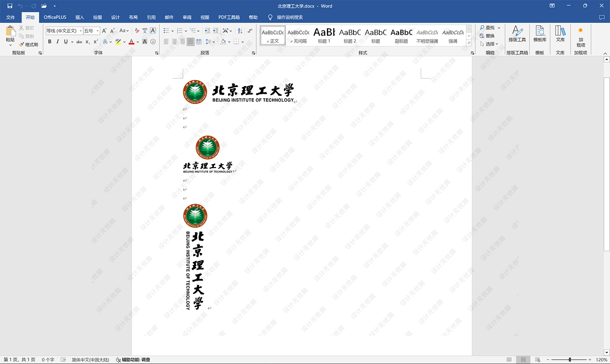
Task: Apply the Heading 1 (标题 1) style
Action: (324, 35)
